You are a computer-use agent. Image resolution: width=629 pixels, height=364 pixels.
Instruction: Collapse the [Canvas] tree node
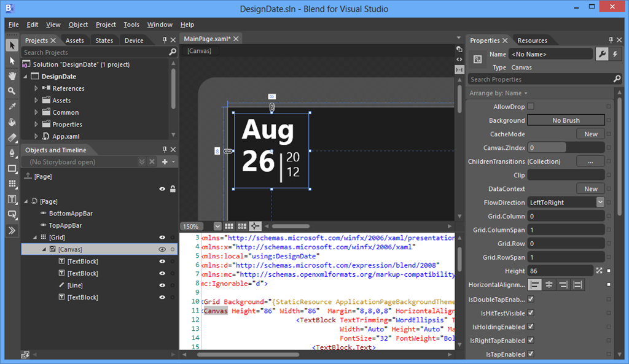(44, 249)
